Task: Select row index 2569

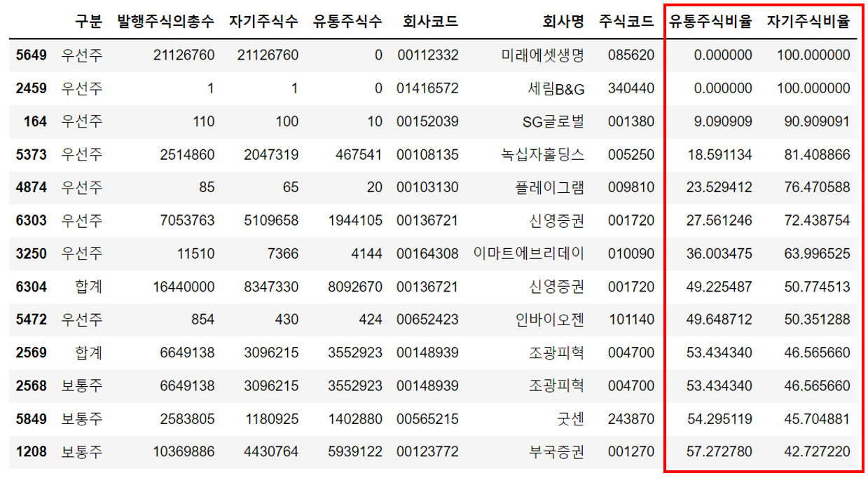Action: point(32,353)
